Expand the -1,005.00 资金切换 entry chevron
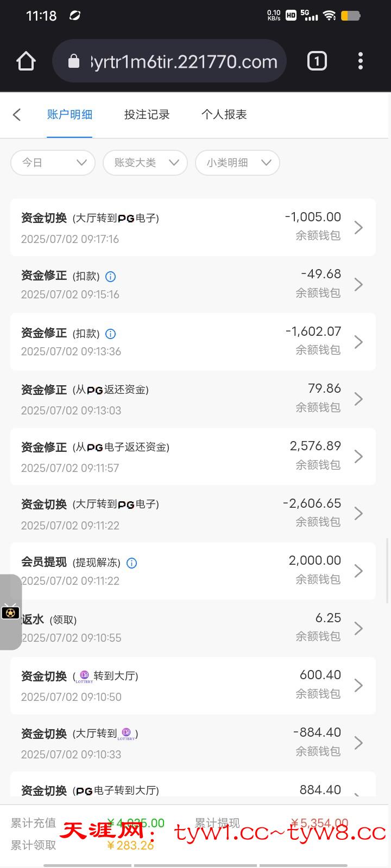 (358, 227)
